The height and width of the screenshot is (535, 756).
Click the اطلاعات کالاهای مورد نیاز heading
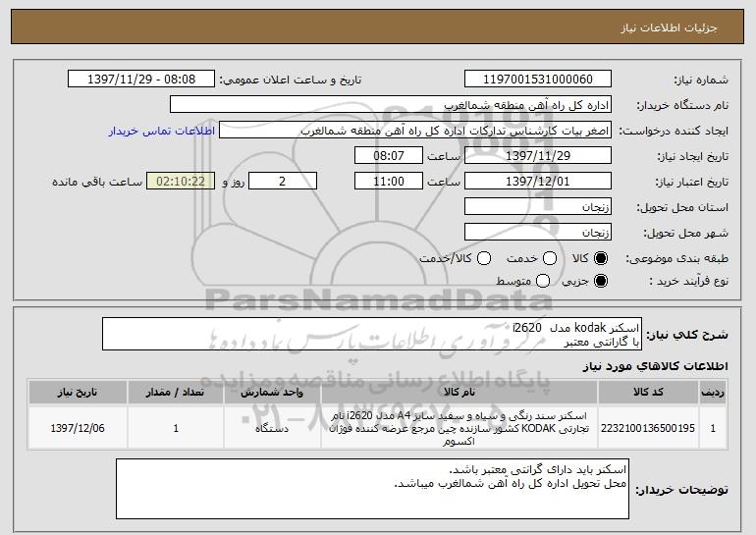[x=655, y=366]
